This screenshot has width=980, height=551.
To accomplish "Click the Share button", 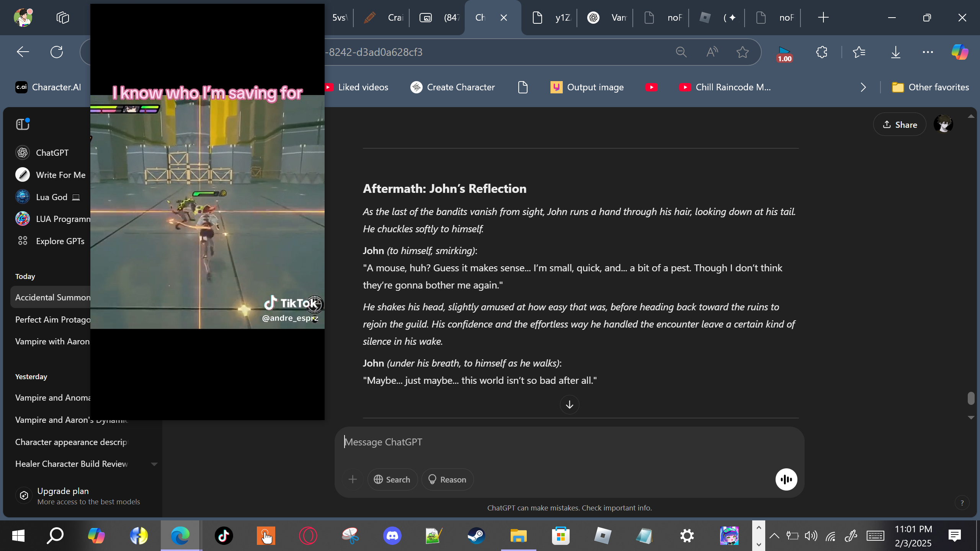I will click(900, 124).
